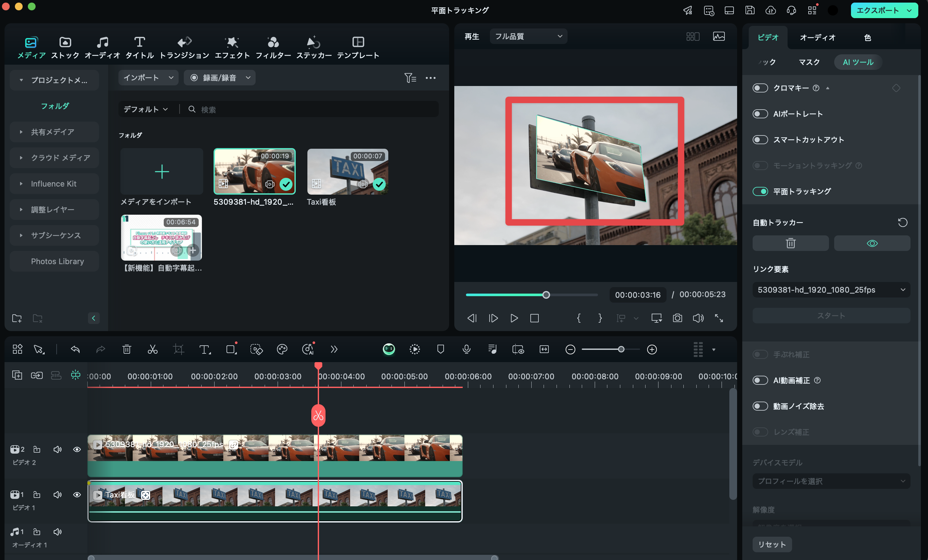Image resolution: width=928 pixels, height=560 pixels.
Task: Select the オーディオ panel tab
Action: coord(817,37)
